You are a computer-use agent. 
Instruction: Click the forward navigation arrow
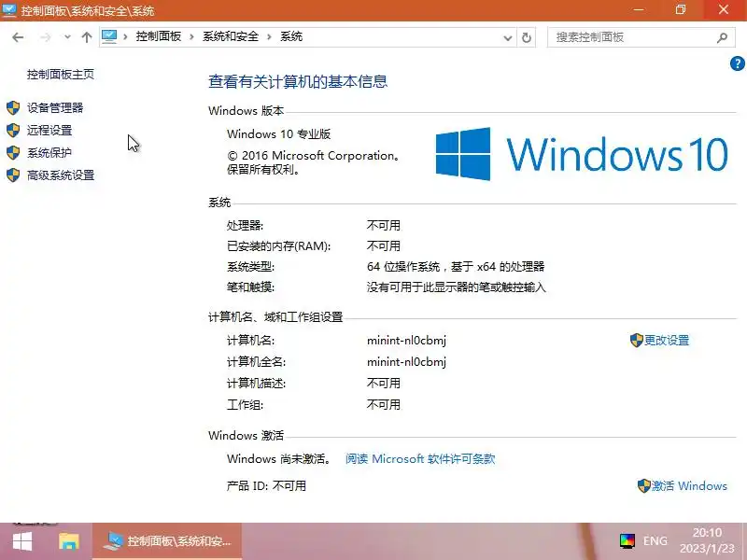45,37
